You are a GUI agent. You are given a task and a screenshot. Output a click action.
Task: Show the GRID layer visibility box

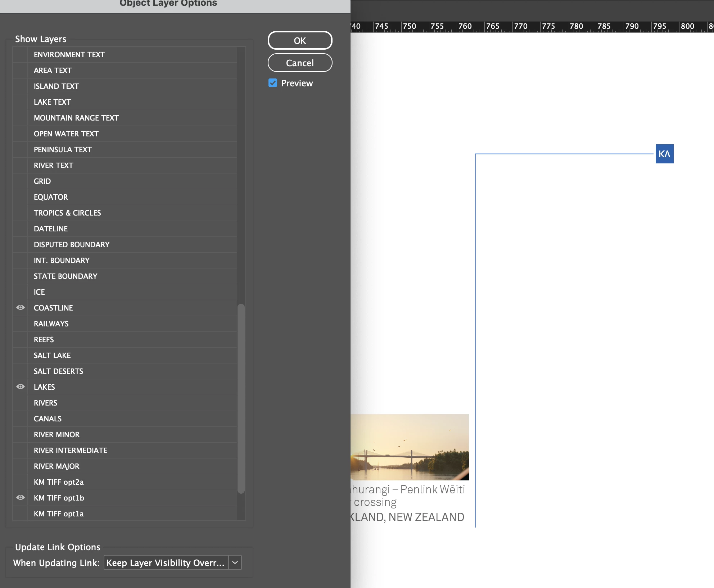tap(21, 181)
